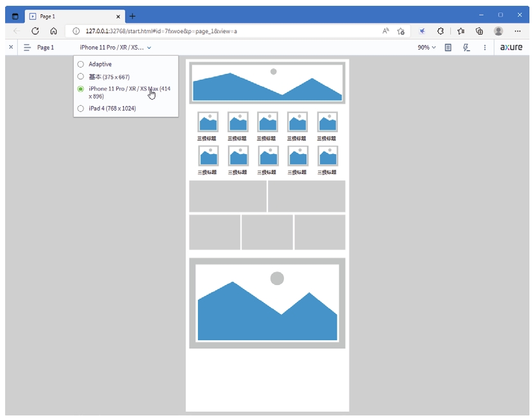The width and height of the screenshot is (532, 418).
Task: Open browser Settings and more menu
Action: coord(517,31)
